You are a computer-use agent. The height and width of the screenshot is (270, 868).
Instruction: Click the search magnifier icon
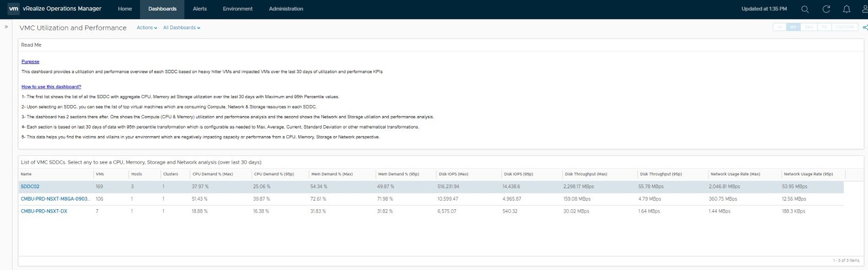[x=805, y=9]
